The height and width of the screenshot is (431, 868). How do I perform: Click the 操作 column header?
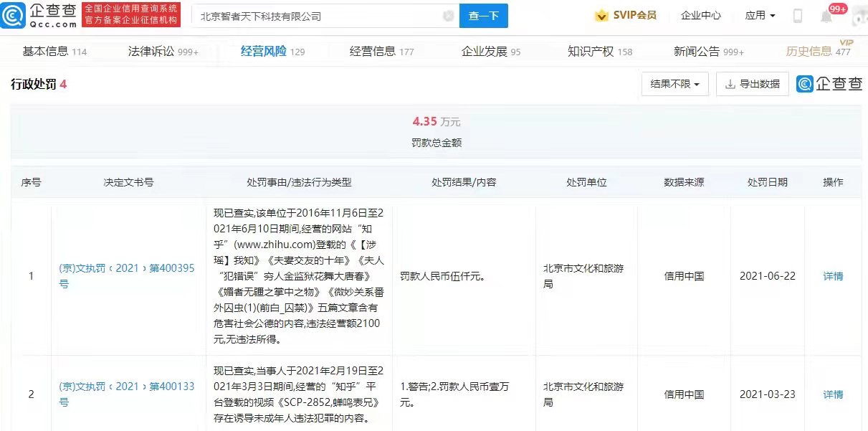pos(833,182)
